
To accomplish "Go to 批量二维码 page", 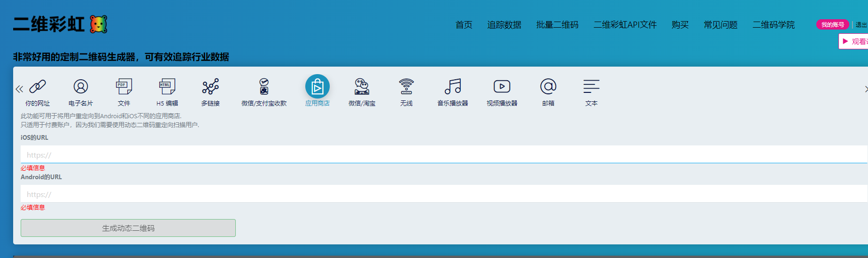I will point(557,25).
